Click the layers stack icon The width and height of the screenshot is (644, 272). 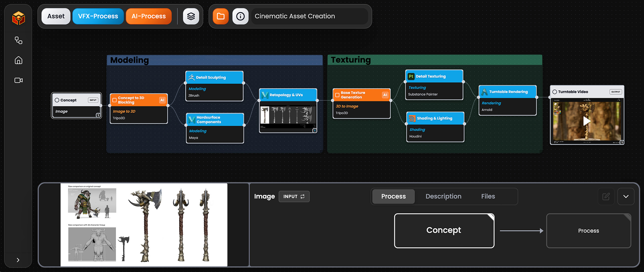[191, 16]
